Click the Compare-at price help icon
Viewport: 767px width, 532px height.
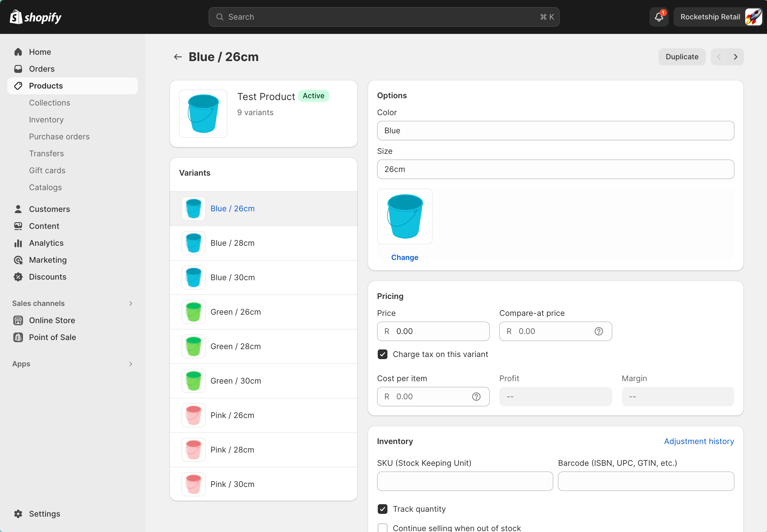599,331
